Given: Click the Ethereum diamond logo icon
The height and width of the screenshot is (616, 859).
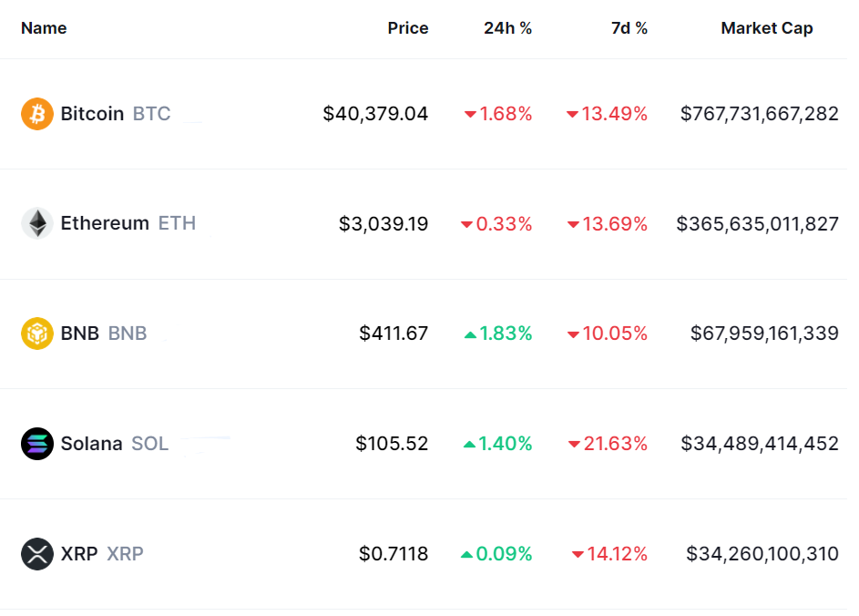Looking at the screenshot, I should click(37, 223).
